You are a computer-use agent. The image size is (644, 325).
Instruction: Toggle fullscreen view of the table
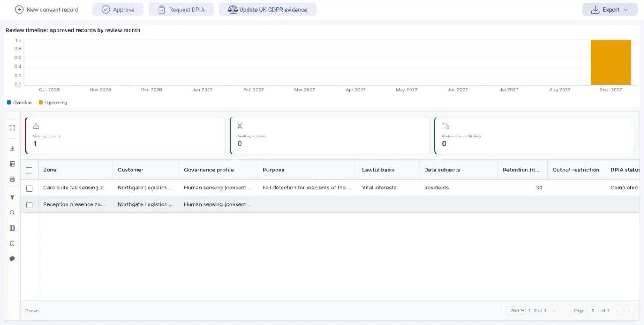click(12, 128)
